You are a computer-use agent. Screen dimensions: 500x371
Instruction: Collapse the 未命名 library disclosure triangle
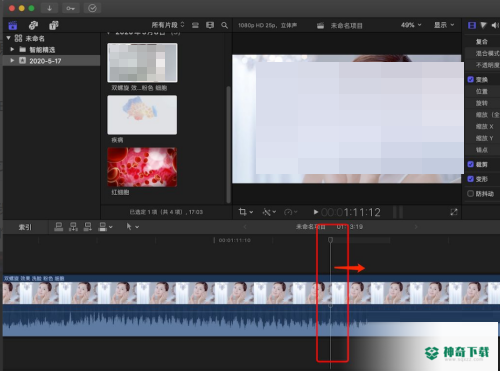tap(9, 38)
